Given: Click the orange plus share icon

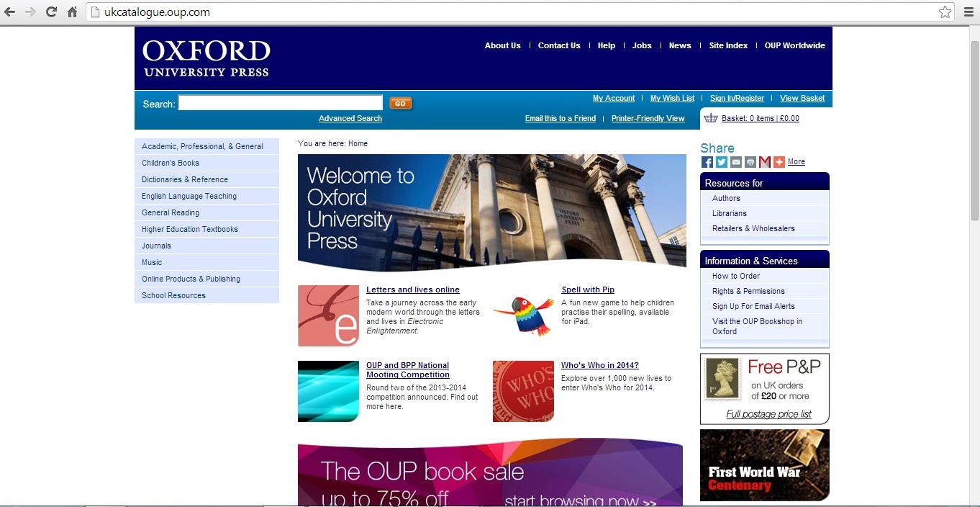Looking at the screenshot, I should pyautogui.click(x=779, y=162).
